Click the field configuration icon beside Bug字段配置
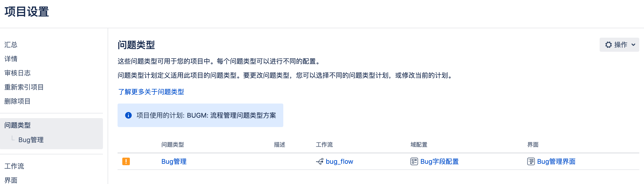Screen dimensions: 644x184 point(414,162)
